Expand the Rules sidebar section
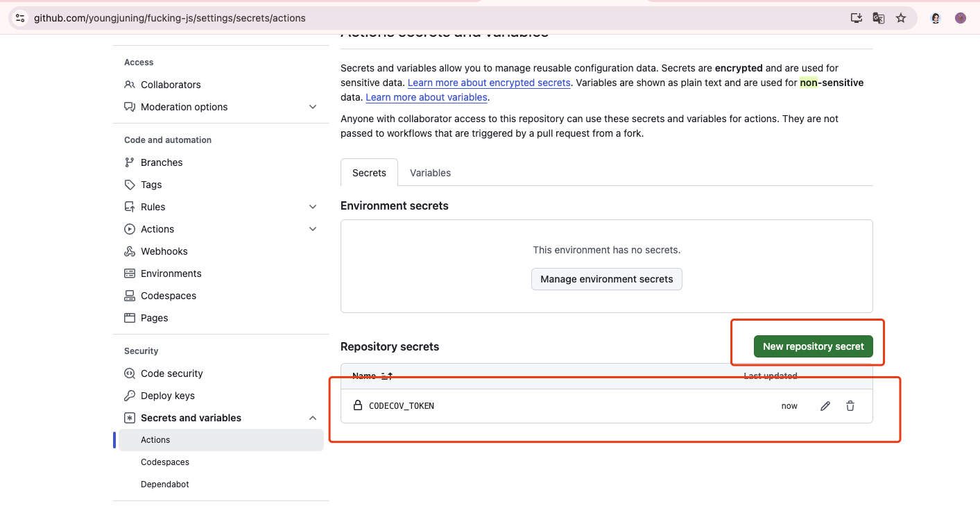 313,207
